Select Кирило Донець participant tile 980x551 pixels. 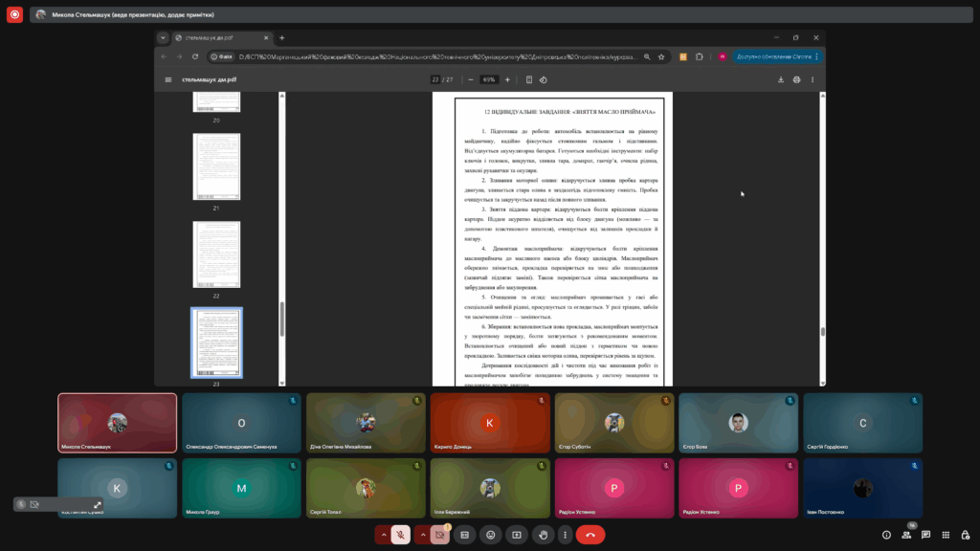point(490,423)
